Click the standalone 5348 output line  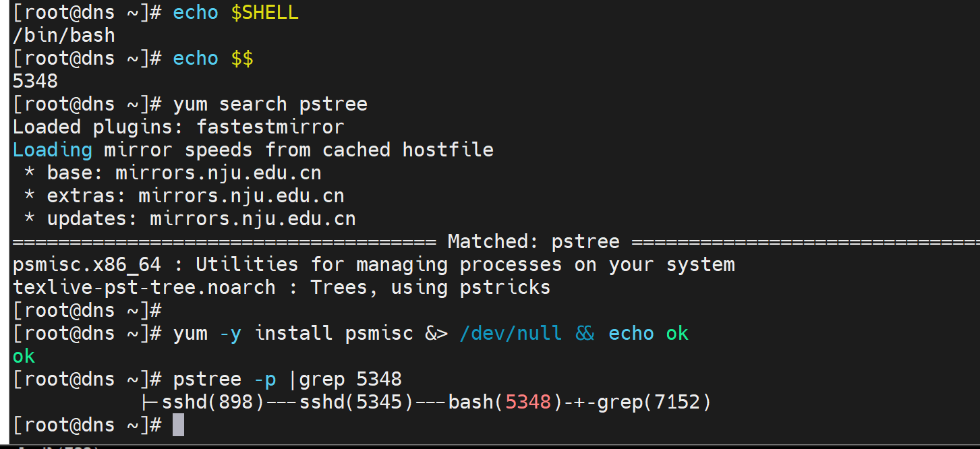[x=35, y=82]
